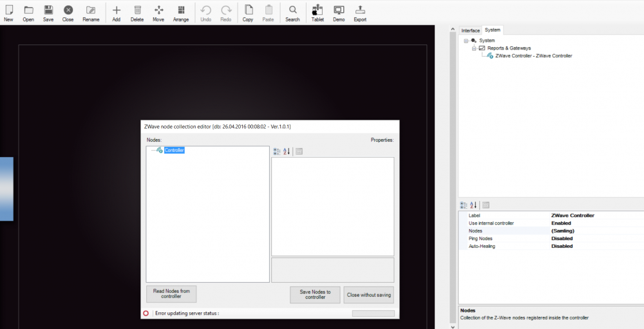Viewport: 644px width, 329px height.
Task: Click the Tablet toolbar icon
Action: click(317, 12)
